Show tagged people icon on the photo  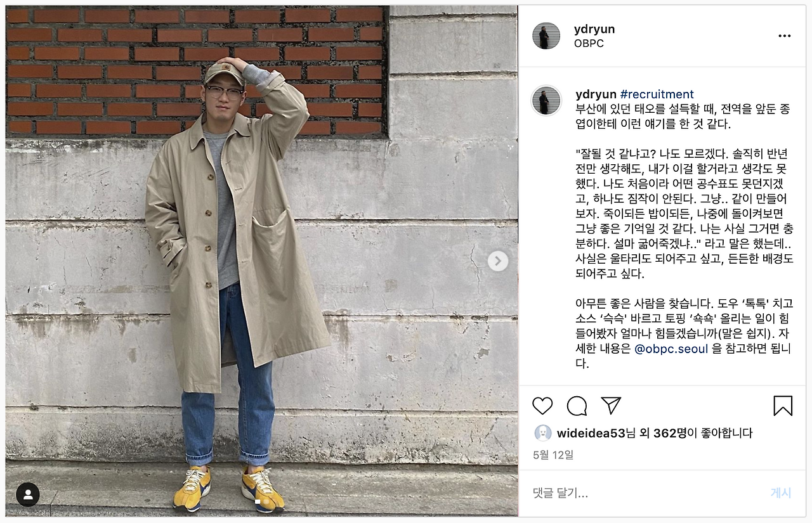tap(28, 494)
